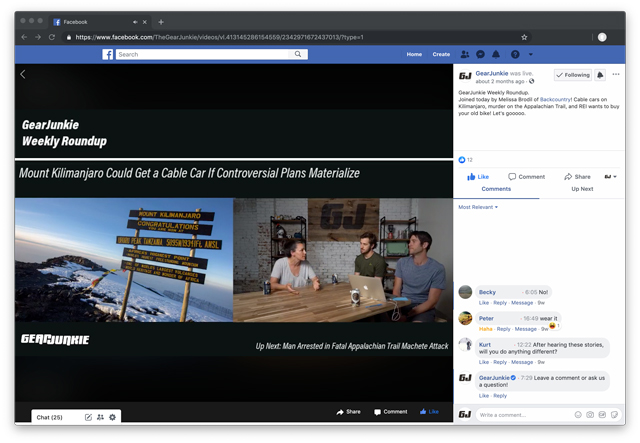The height and width of the screenshot is (443, 640).
Task: Open the friend requests icon
Action: (x=464, y=54)
